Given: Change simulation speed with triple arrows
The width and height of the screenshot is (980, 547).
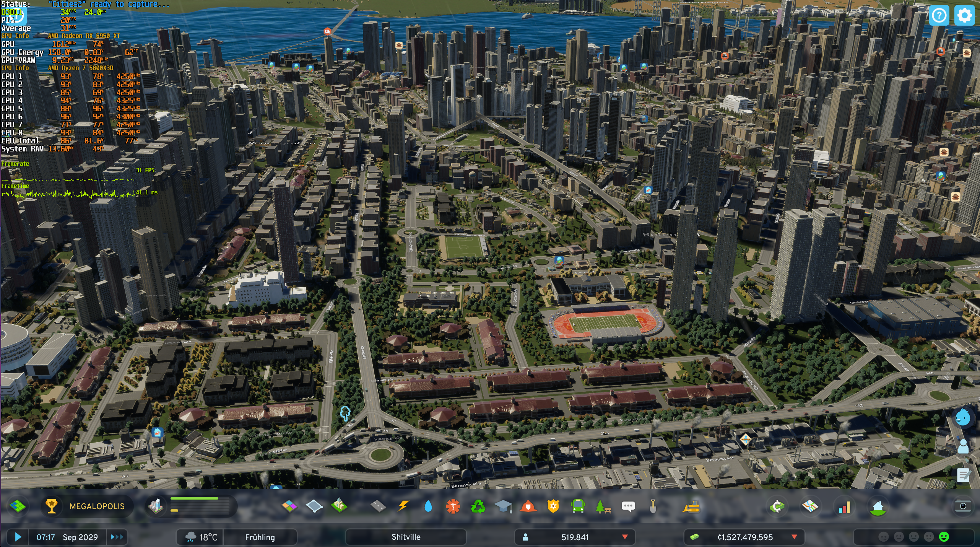Looking at the screenshot, I should pyautogui.click(x=117, y=537).
